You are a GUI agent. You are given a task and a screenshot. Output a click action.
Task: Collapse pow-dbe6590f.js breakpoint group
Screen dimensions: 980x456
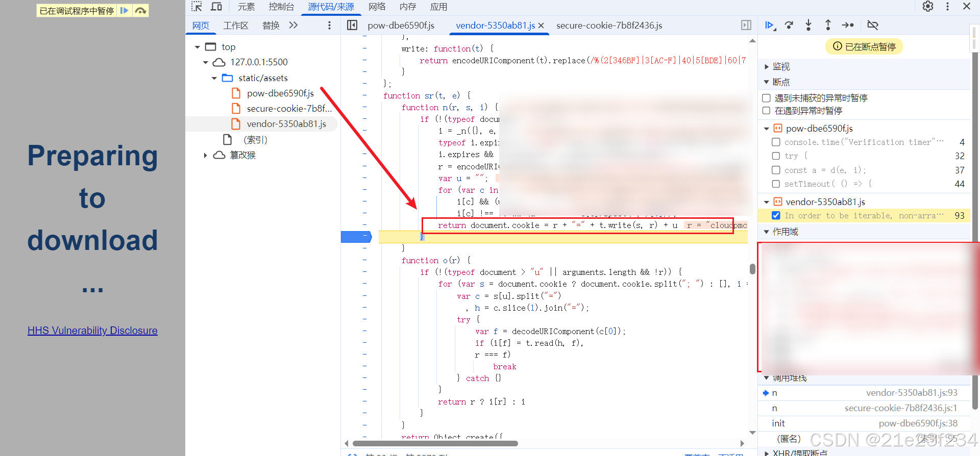click(766, 129)
